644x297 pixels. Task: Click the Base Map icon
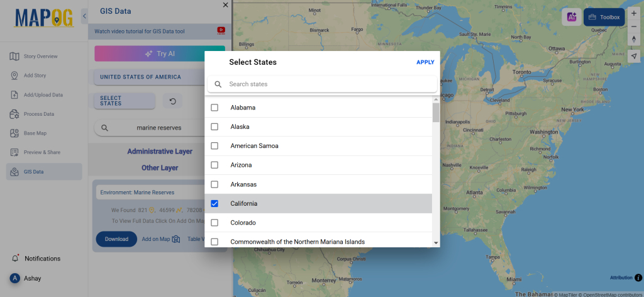coord(14,133)
